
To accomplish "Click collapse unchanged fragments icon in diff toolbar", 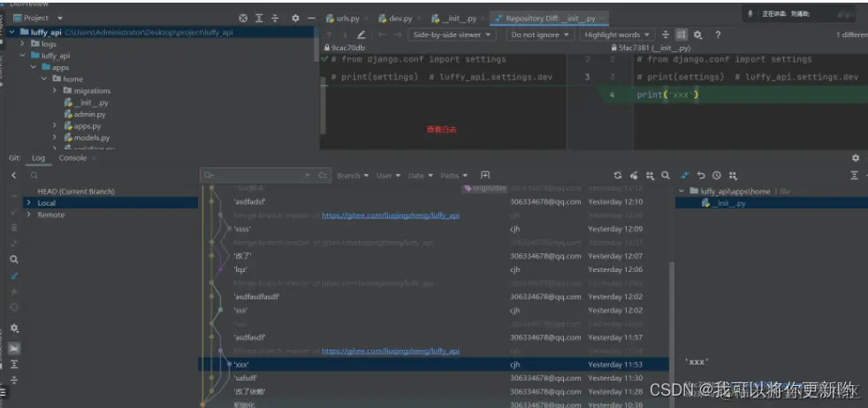I will [666, 34].
